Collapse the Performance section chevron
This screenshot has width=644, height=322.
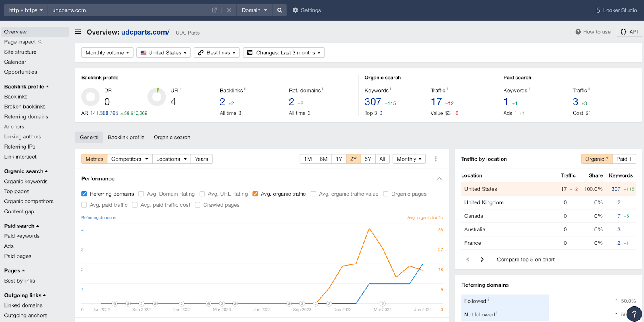point(439,179)
